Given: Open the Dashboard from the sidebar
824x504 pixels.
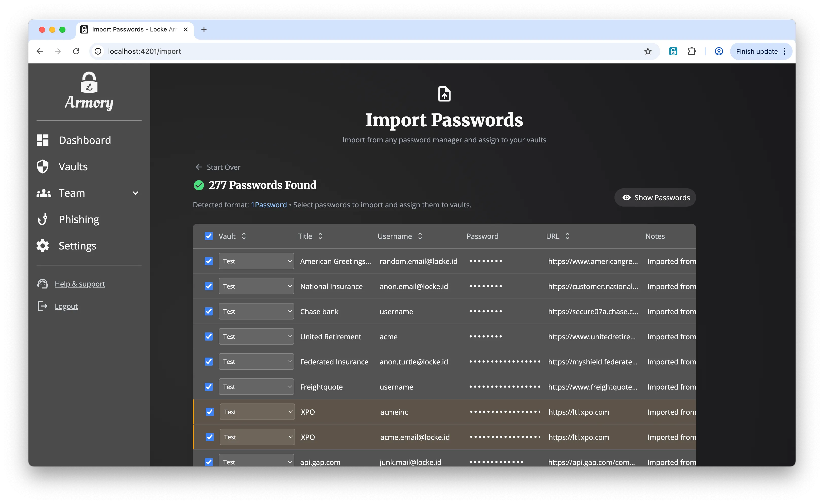Looking at the screenshot, I should 42,140.
